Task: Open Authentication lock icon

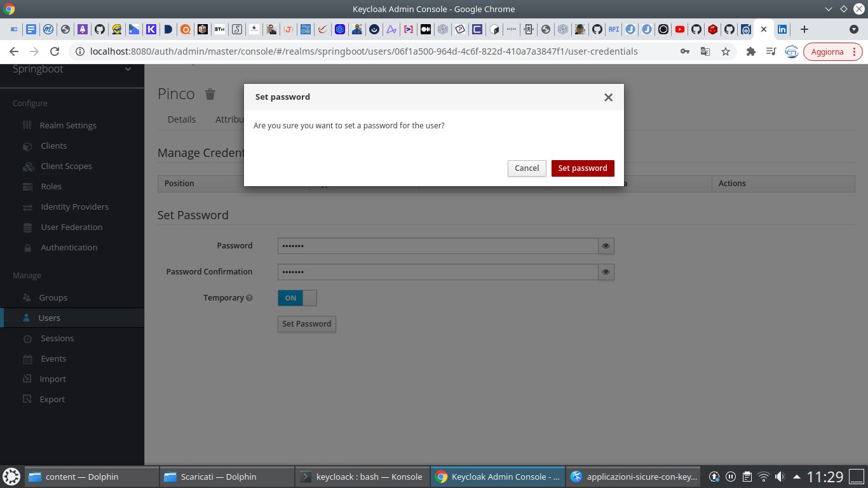Action: pyautogui.click(x=27, y=248)
